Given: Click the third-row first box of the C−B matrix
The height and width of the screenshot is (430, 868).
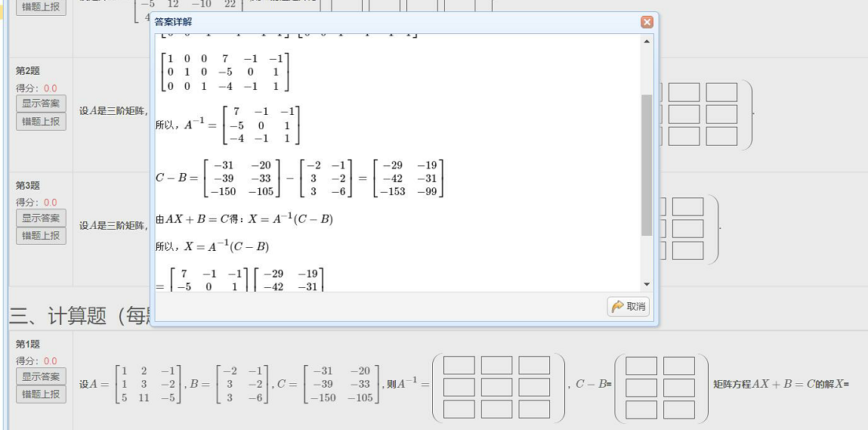Looking at the screenshot, I should tap(641, 410).
